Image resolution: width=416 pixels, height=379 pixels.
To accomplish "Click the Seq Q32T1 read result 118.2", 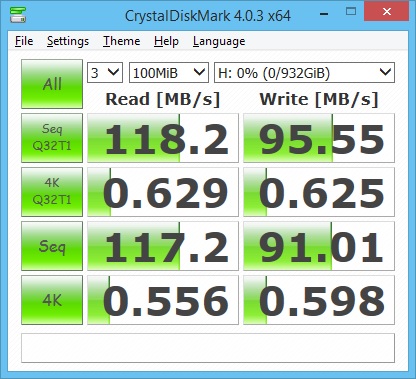I will 163,138.
